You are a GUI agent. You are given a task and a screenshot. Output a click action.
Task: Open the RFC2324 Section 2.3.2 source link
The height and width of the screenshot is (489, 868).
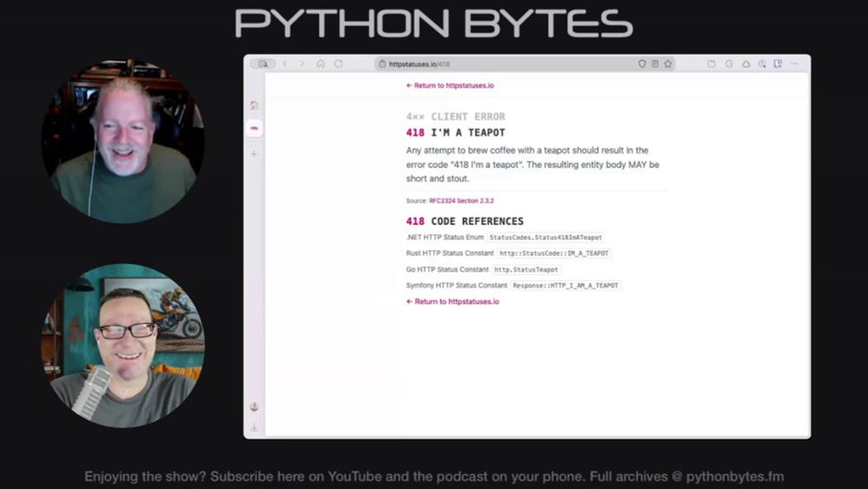(x=461, y=201)
